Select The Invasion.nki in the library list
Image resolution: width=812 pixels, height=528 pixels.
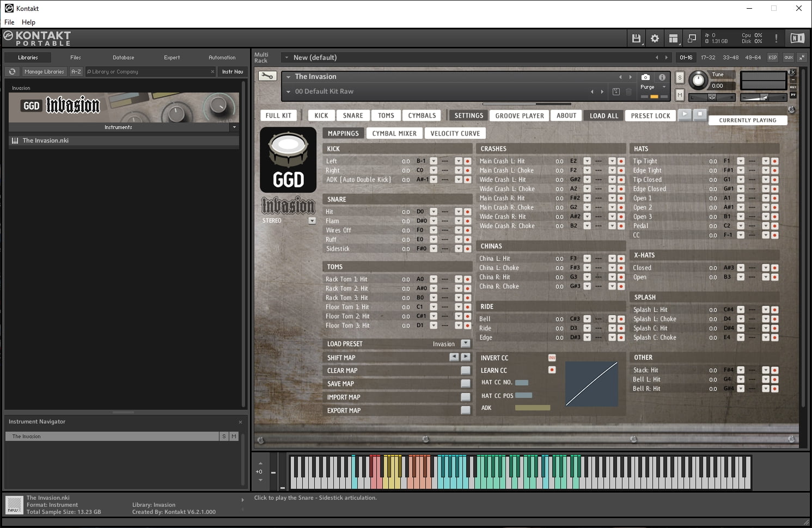[45, 140]
